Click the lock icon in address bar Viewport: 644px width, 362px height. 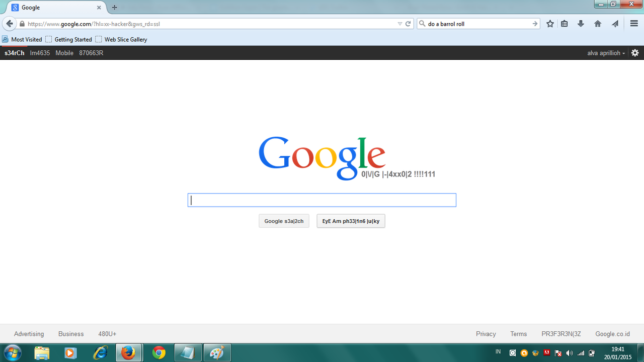(22, 24)
